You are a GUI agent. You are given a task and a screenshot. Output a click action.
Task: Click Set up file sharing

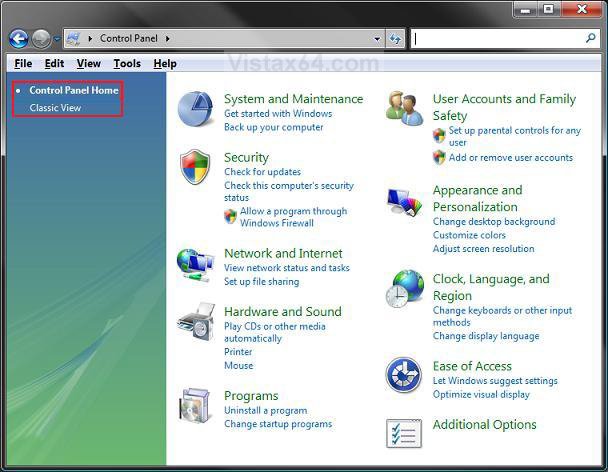(x=261, y=282)
